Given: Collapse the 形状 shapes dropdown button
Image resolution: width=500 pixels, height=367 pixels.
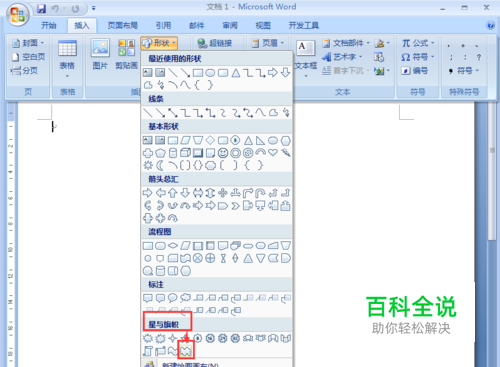Looking at the screenshot, I should 159,43.
